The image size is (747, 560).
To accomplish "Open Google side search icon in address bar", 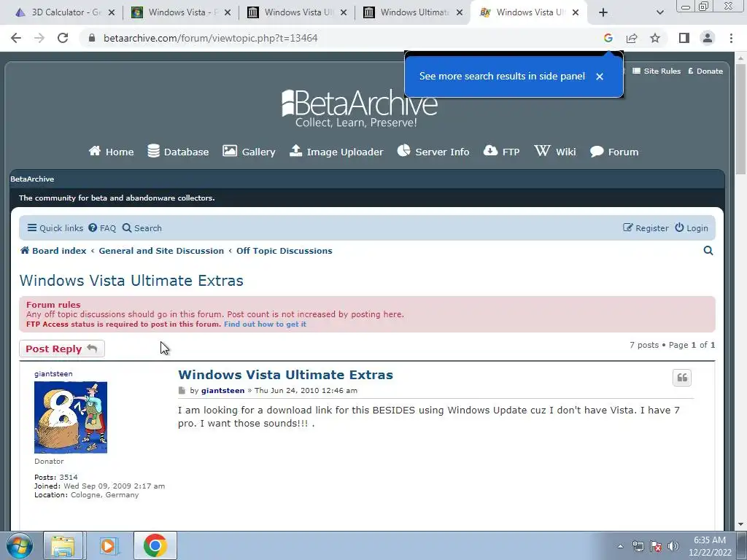I will tap(608, 38).
